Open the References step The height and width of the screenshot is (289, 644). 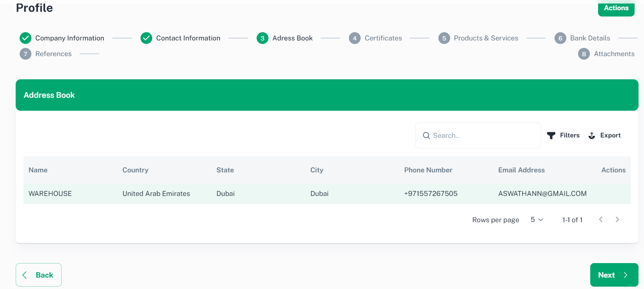click(53, 54)
